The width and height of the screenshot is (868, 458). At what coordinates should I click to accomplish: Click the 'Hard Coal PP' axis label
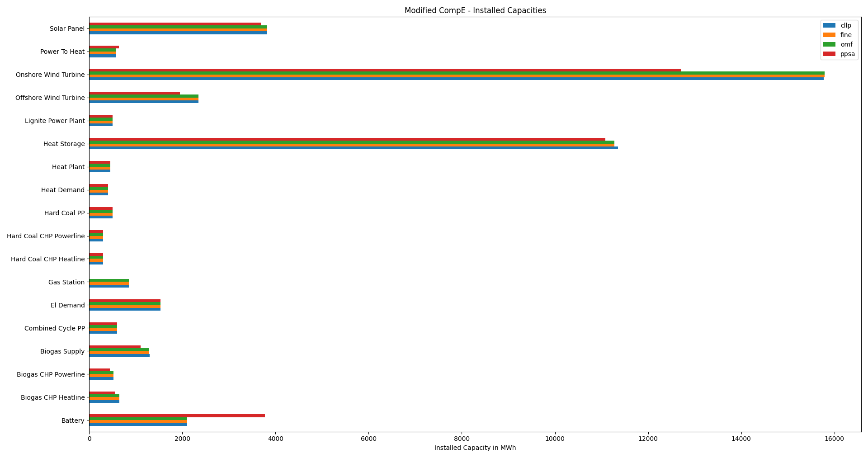coord(65,213)
